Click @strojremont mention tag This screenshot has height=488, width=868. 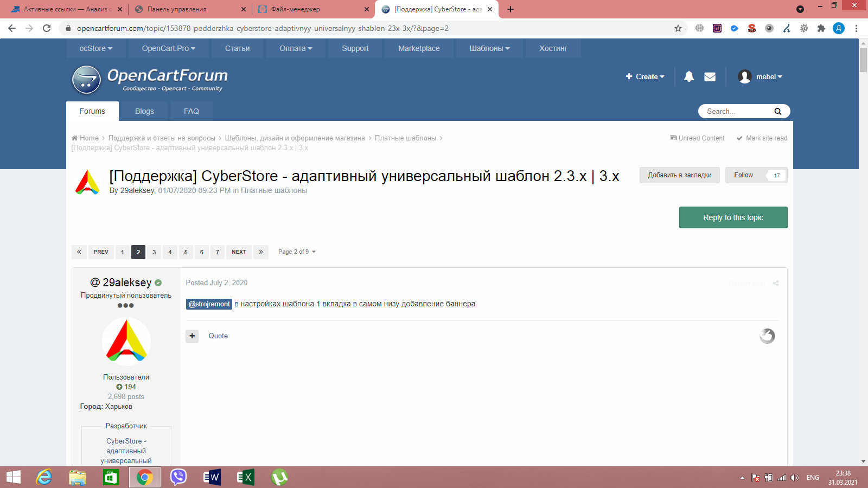(209, 304)
